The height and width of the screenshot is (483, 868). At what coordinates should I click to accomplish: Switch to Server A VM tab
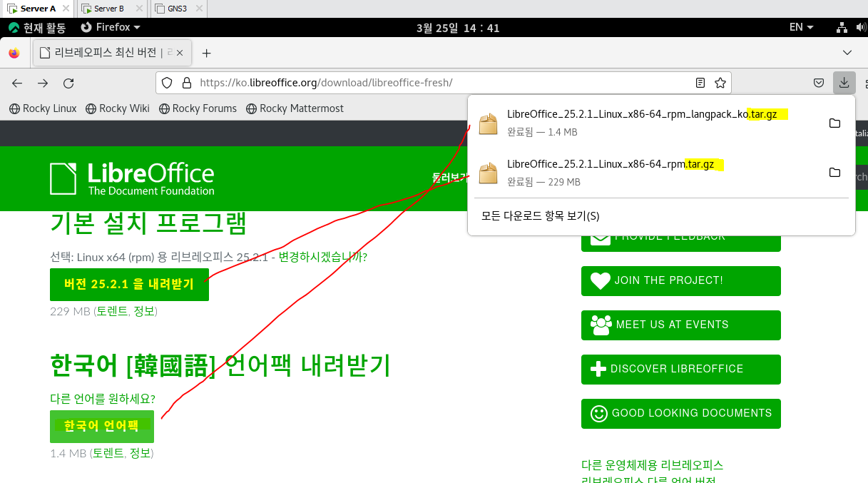point(37,9)
